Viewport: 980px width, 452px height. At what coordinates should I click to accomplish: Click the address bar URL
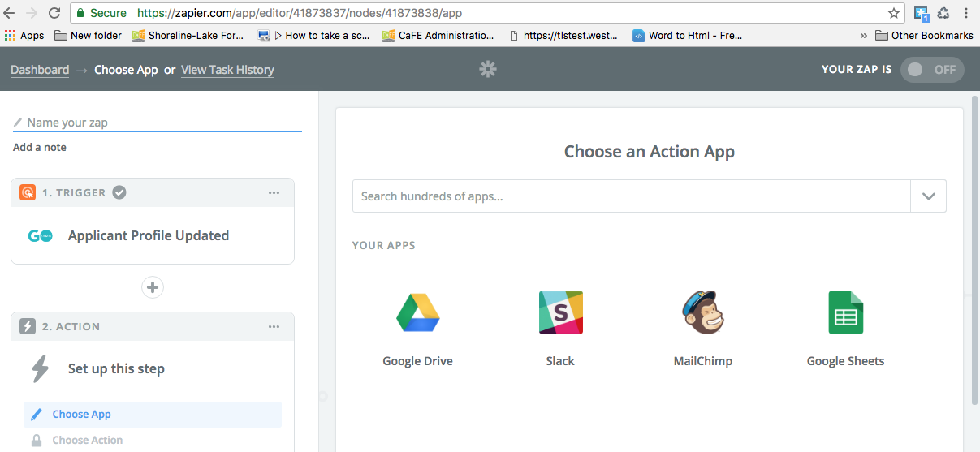pyautogui.click(x=300, y=13)
